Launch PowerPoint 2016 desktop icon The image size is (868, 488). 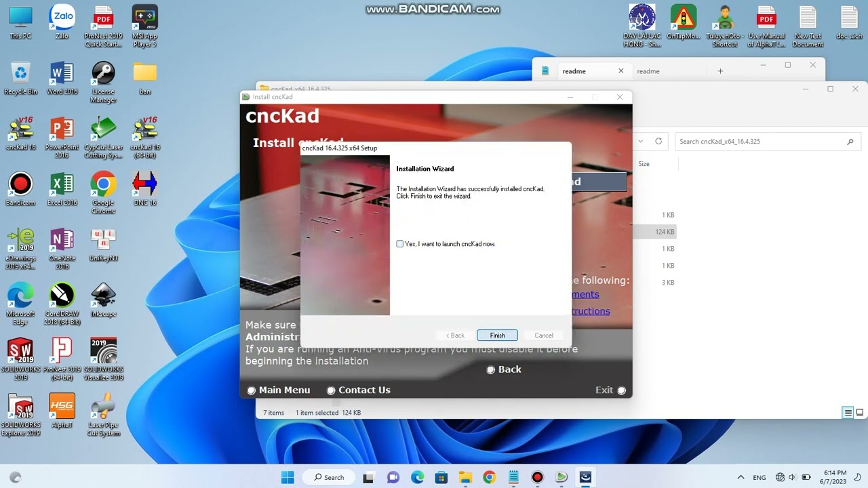click(62, 138)
